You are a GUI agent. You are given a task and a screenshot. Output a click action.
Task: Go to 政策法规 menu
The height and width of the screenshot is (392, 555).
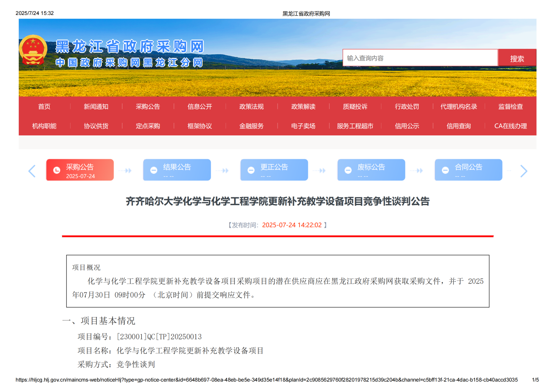pyautogui.click(x=251, y=107)
